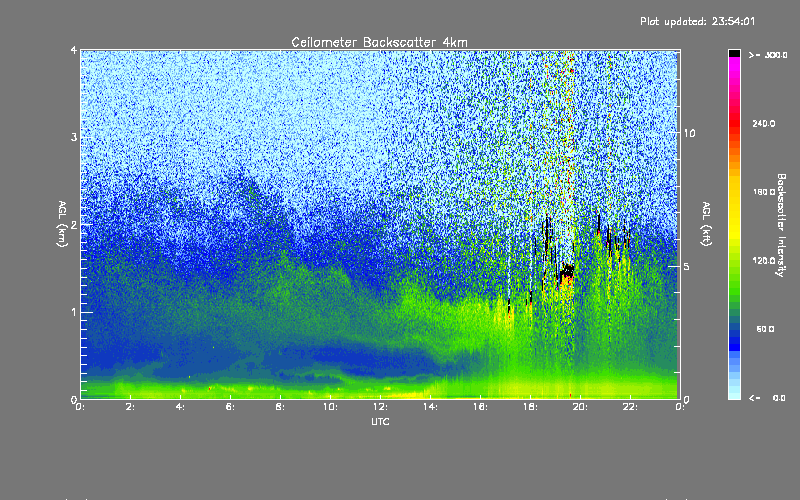The height and width of the screenshot is (500, 800).
Task: Select the "14:" UTC time tick
Action: 430,407
